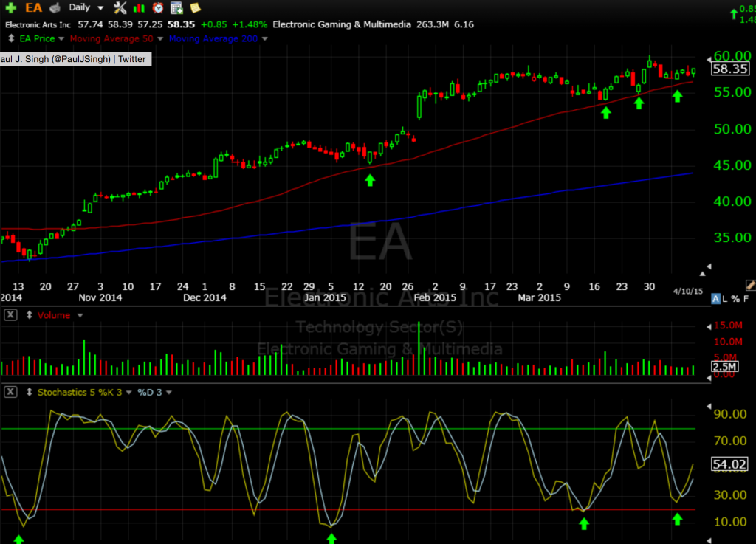Click the 10.00 stochastics axis label
Image resolution: width=756 pixels, height=544 pixels.
[x=730, y=521]
